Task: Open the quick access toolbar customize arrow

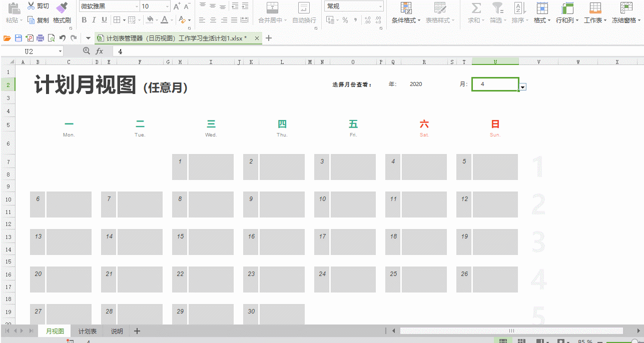Action: click(x=88, y=38)
